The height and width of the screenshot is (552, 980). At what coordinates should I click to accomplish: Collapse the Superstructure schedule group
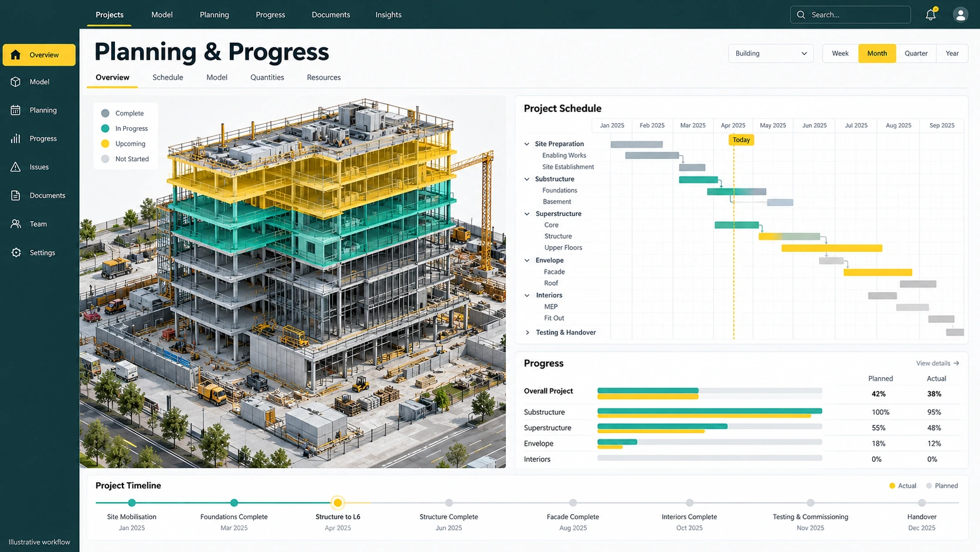(x=527, y=214)
